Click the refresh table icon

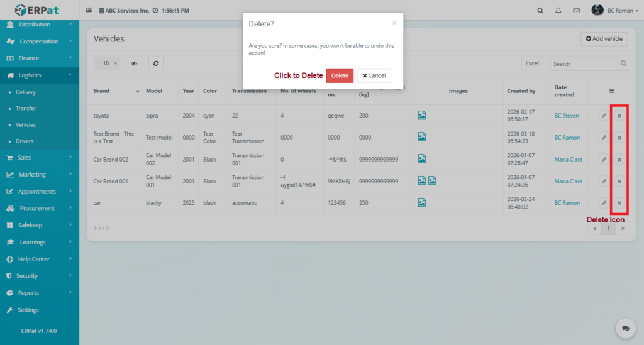click(x=155, y=63)
